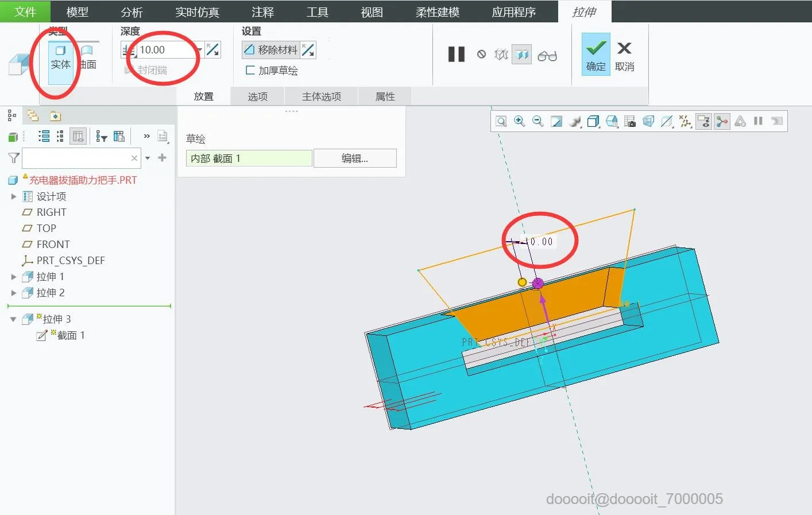This screenshot has width=812, height=515.
Task: Toggle perspective view icon
Action: pyautogui.click(x=648, y=121)
